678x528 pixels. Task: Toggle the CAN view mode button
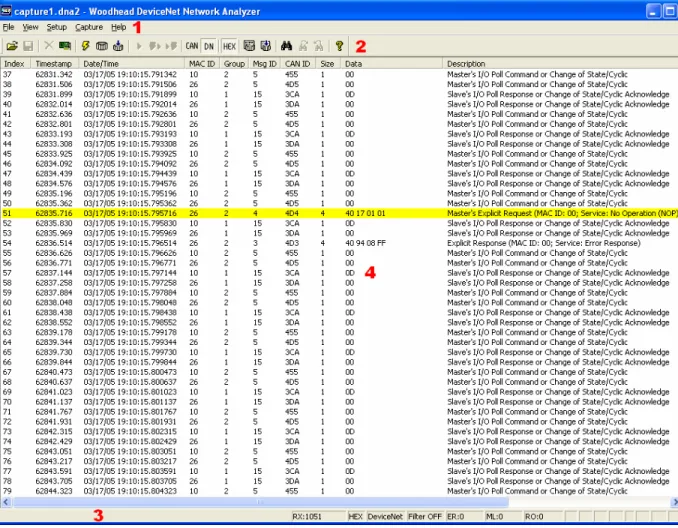tap(192, 46)
